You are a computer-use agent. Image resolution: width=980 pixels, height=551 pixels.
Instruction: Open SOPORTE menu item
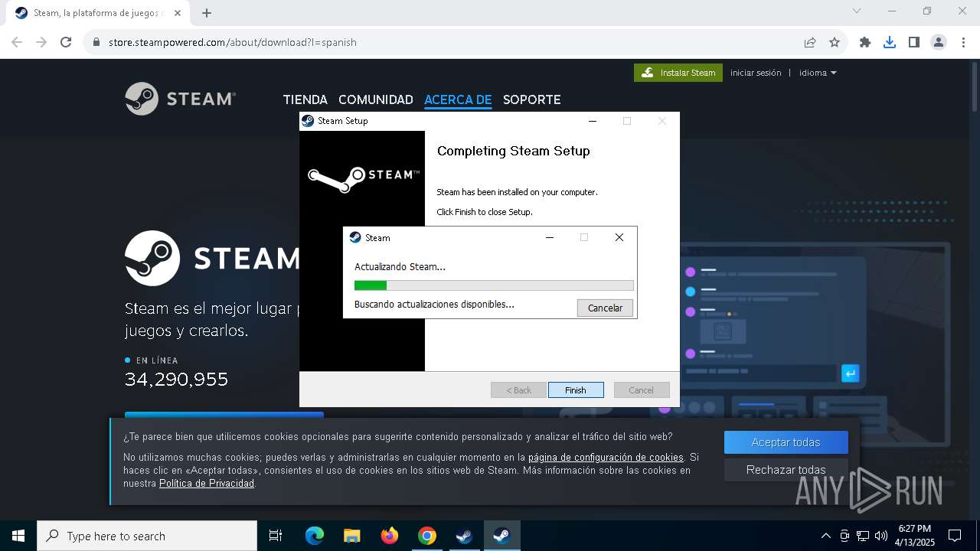[531, 99]
